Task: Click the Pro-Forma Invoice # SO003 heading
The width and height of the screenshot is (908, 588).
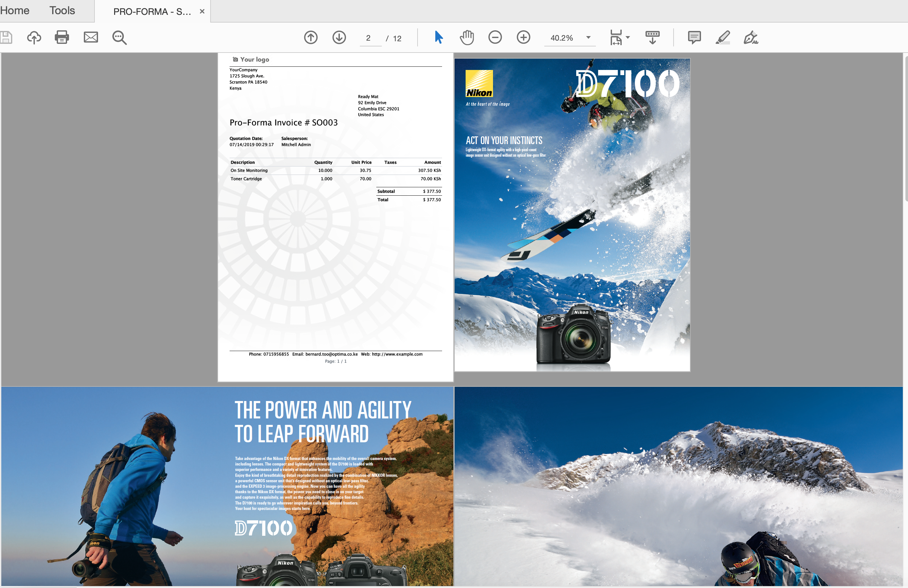Action: 283,122
